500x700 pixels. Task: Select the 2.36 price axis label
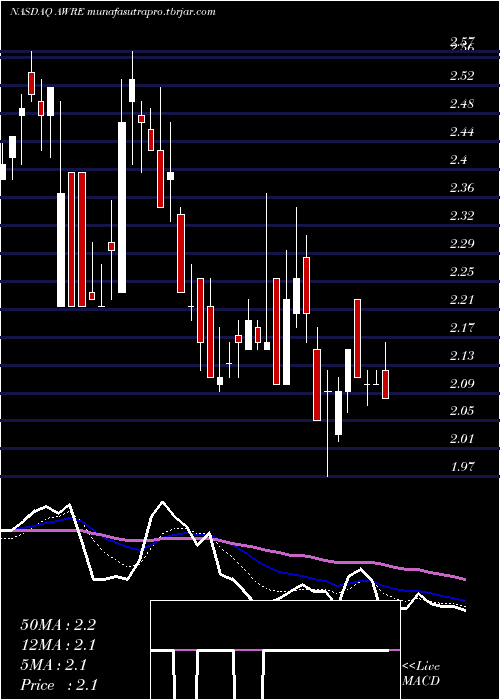click(462, 188)
